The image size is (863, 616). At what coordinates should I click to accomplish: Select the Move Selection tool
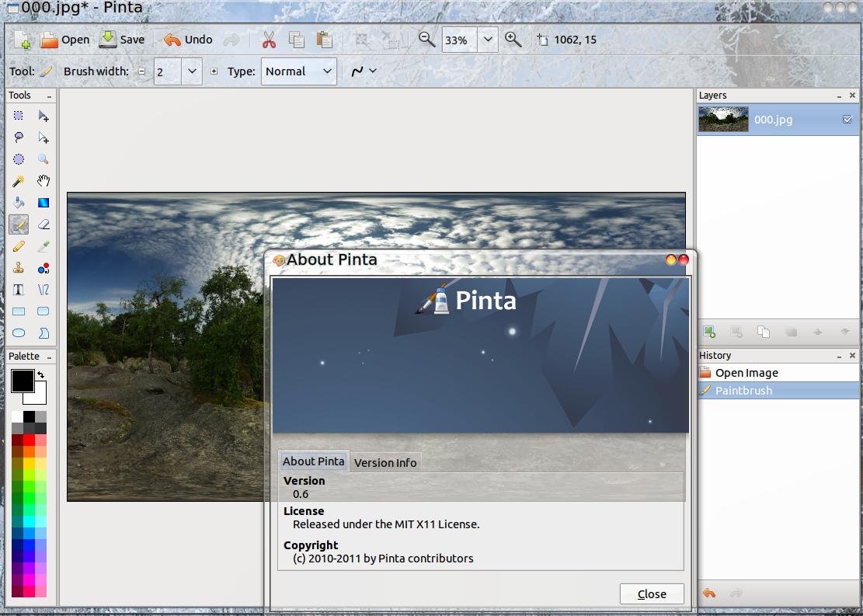tap(43, 137)
